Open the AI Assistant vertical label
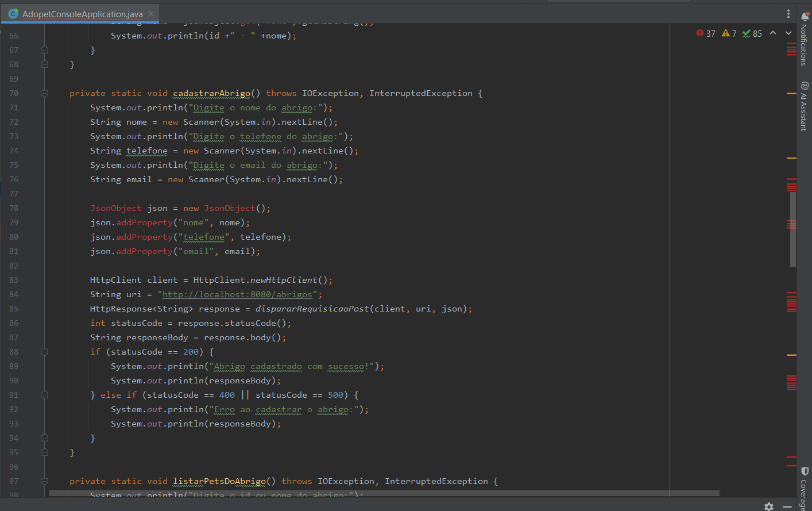 pyautogui.click(x=804, y=112)
